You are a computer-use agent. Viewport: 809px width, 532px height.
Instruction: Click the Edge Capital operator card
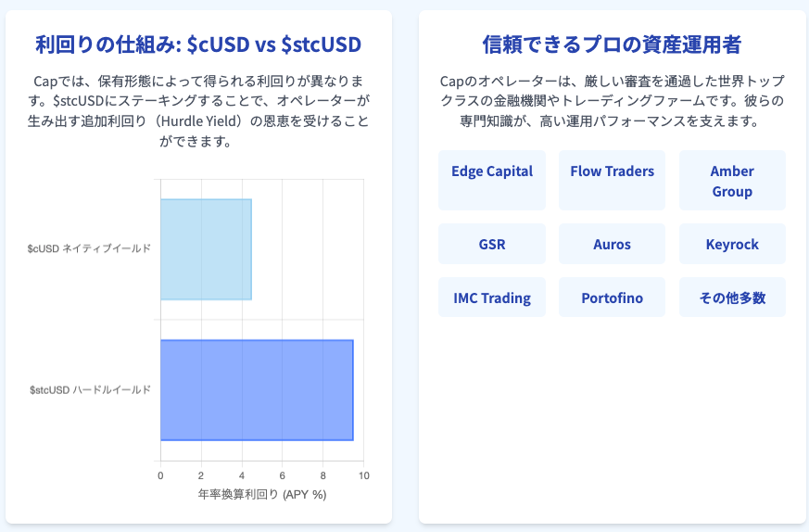pos(492,180)
